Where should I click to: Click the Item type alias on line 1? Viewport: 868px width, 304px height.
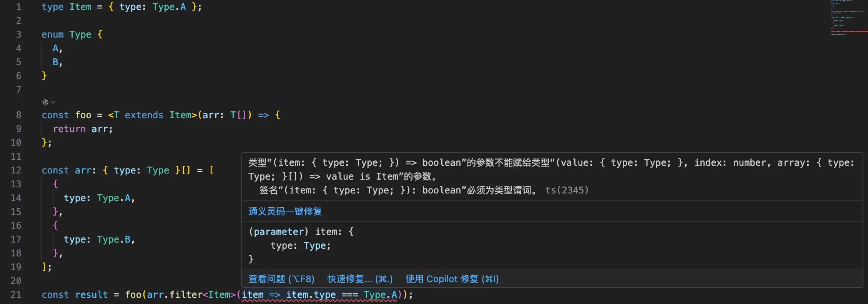tap(80, 7)
